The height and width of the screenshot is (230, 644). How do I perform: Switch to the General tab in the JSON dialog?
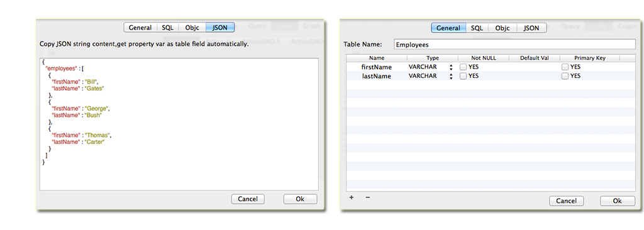[x=140, y=28]
